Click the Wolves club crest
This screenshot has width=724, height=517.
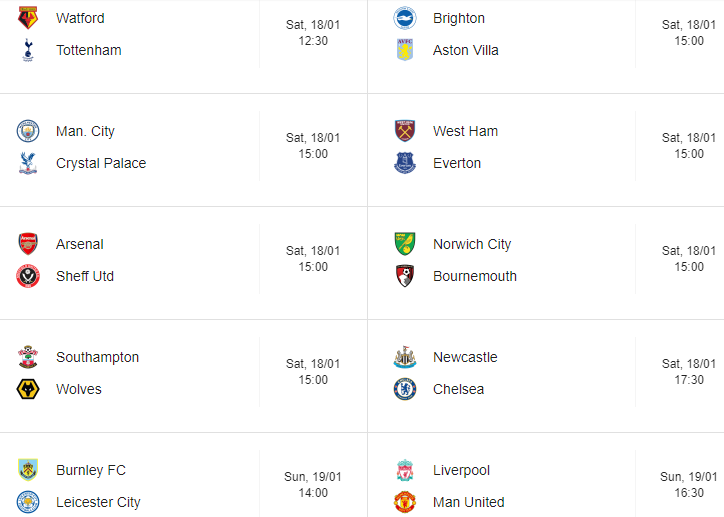click(x=28, y=389)
